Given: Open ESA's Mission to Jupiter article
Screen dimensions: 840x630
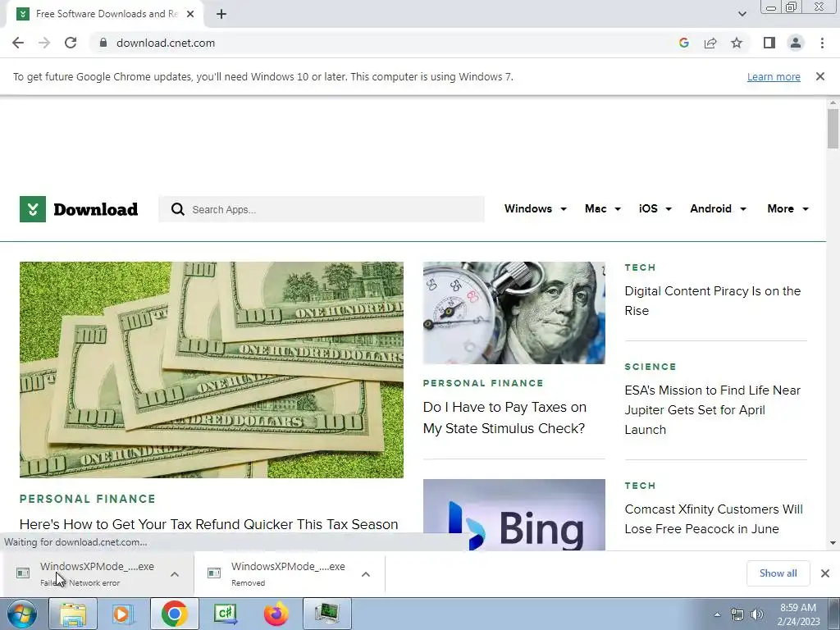Looking at the screenshot, I should click(x=713, y=410).
